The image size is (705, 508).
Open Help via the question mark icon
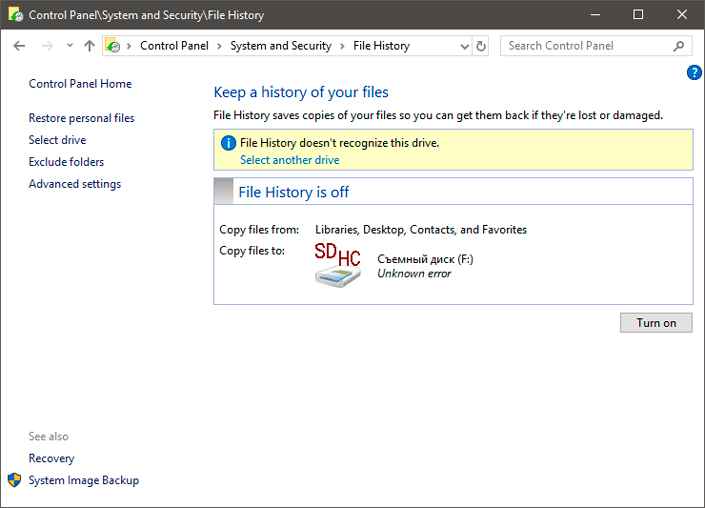click(694, 72)
